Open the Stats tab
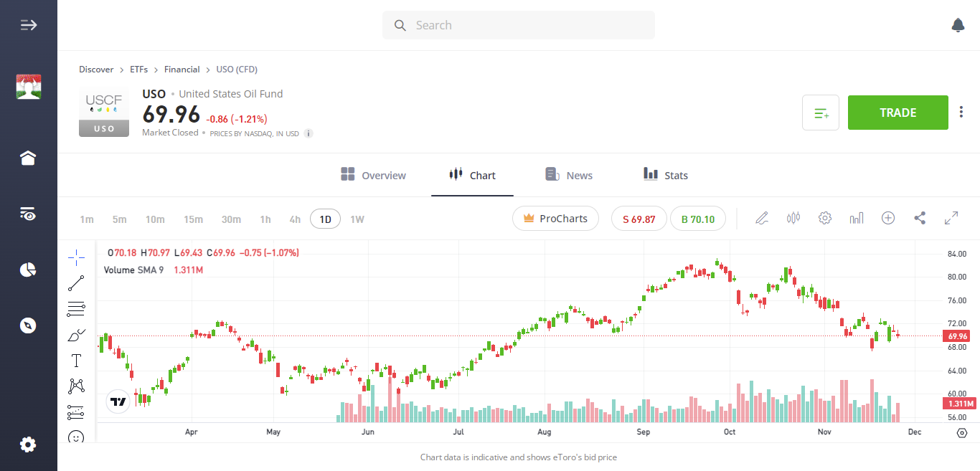 coord(665,175)
